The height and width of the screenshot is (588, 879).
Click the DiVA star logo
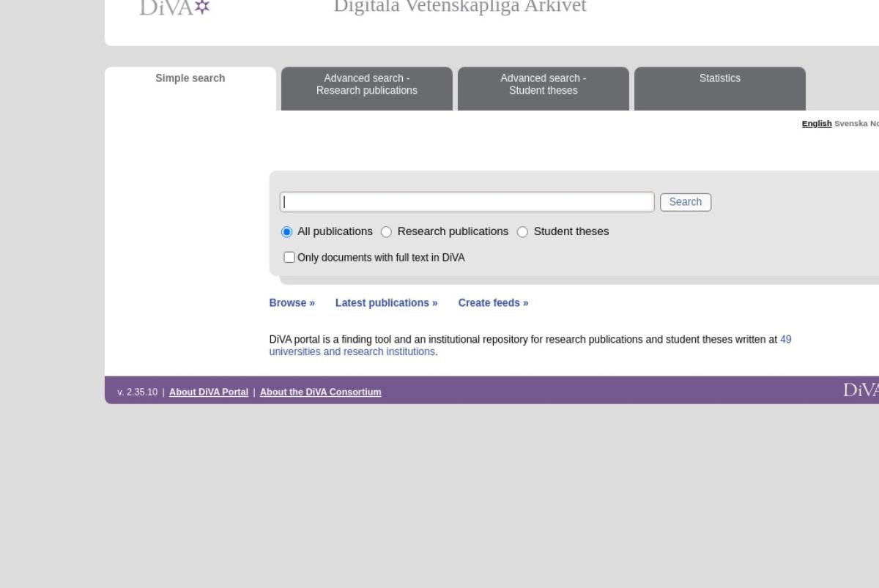point(175,7)
